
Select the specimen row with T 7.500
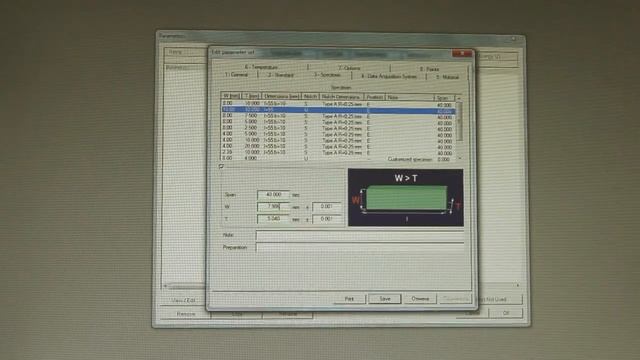(338, 116)
